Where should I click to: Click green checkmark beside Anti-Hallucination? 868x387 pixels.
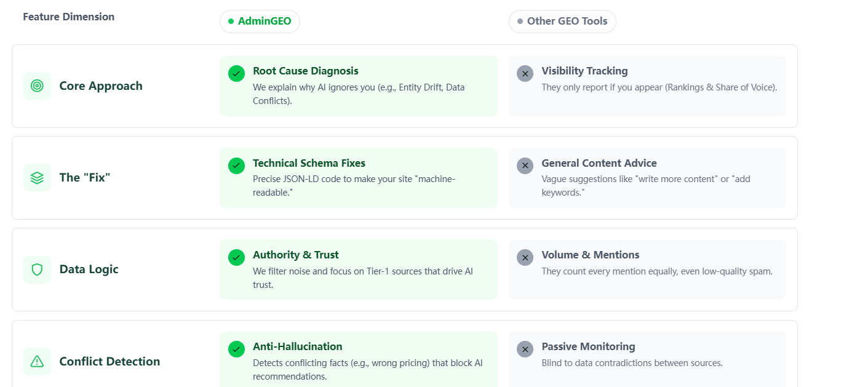pos(236,349)
